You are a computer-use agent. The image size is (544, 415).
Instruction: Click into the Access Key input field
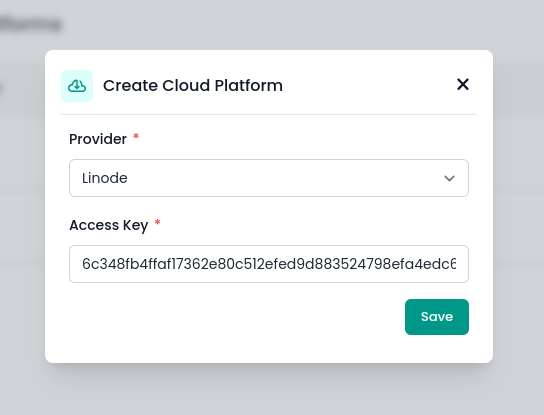[x=269, y=264]
